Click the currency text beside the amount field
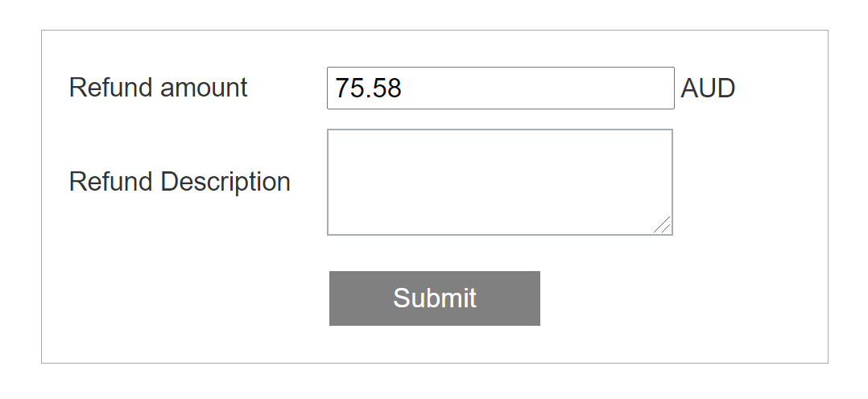 pos(708,88)
